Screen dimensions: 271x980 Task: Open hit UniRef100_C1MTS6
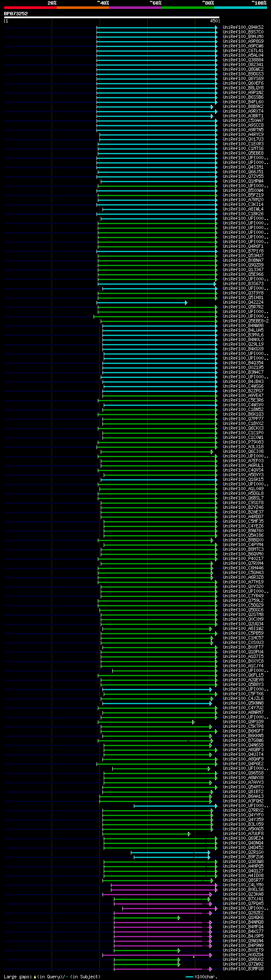(x=243, y=148)
